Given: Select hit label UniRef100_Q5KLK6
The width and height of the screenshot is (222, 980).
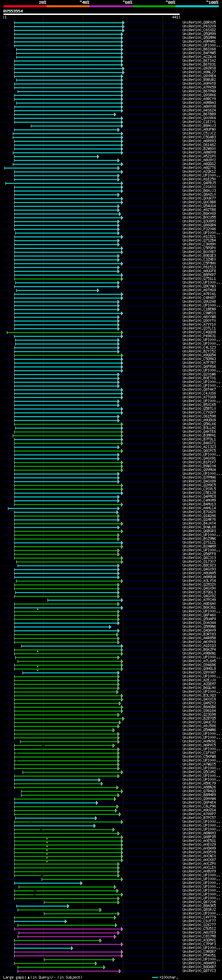Looking at the screenshot, I should (x=199, y=424).
